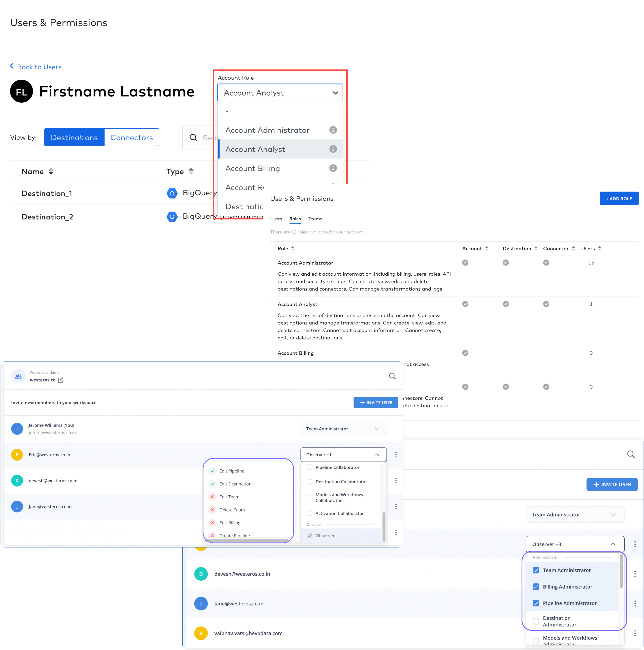This screenshot has width=644, height=650.
Task: Collapse the Observer +3 role dropdown
Action: tap(613, 544)
